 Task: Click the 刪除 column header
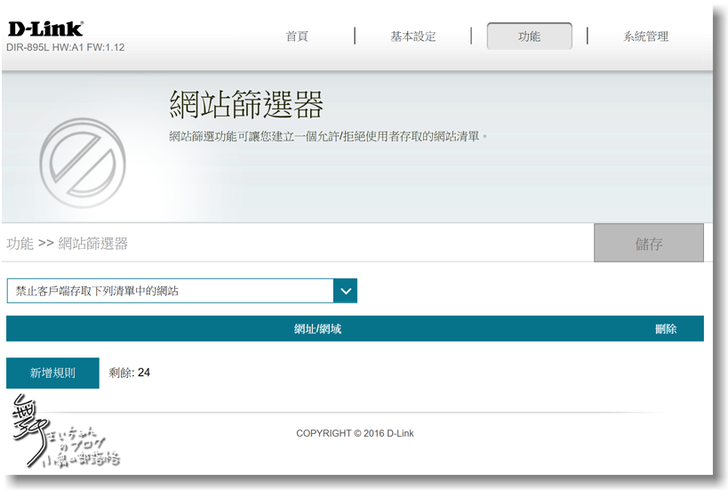click(x=665, y=329)
